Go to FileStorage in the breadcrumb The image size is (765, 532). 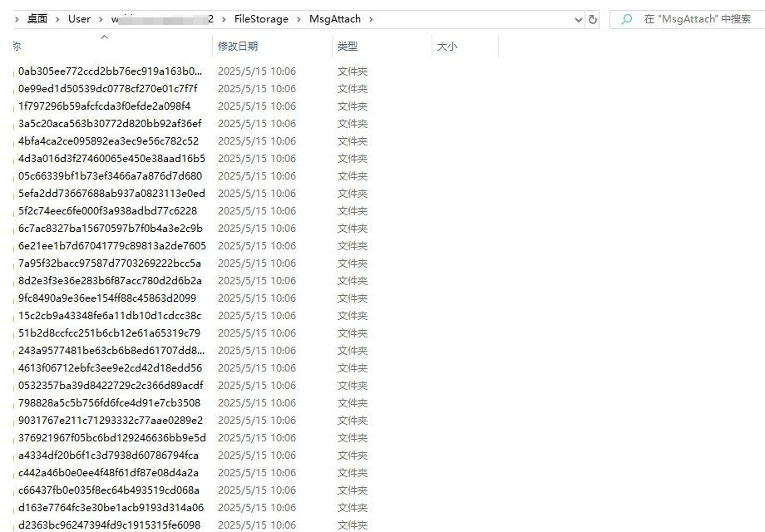tap(261, 19)
